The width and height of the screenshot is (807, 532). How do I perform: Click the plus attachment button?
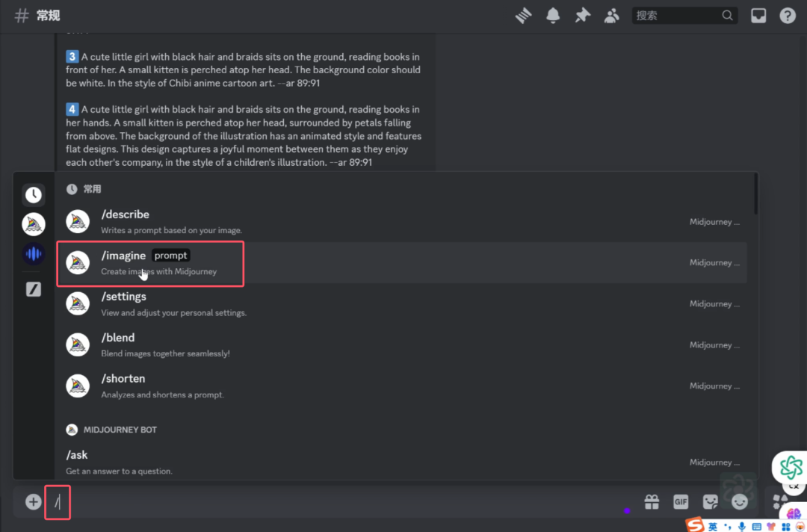(33, 502)
